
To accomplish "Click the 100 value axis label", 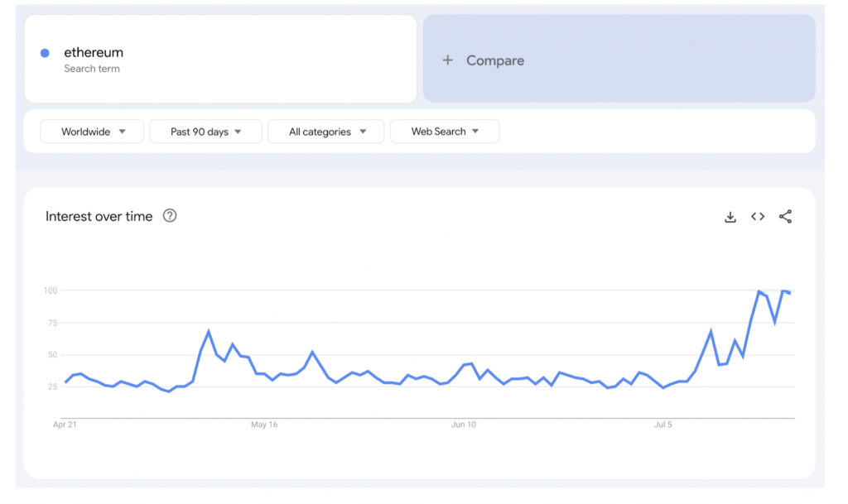I will [x=50, y=290].
